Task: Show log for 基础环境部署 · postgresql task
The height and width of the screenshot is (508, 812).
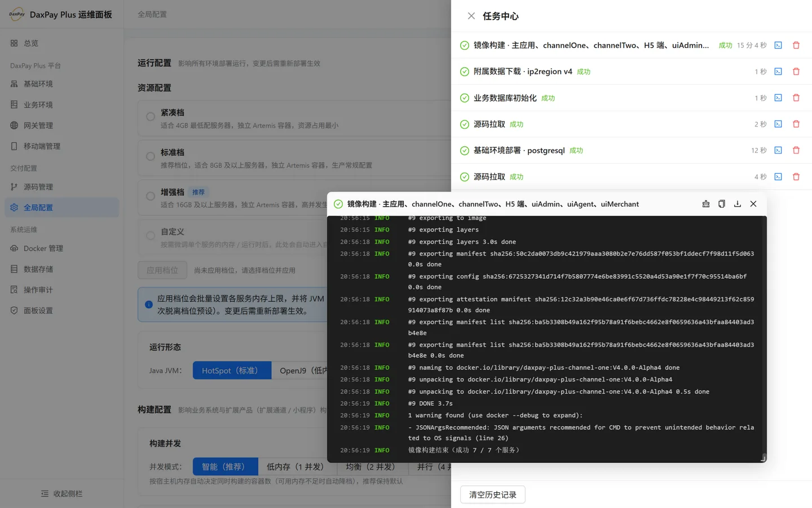Action: (x=778, y=150)
